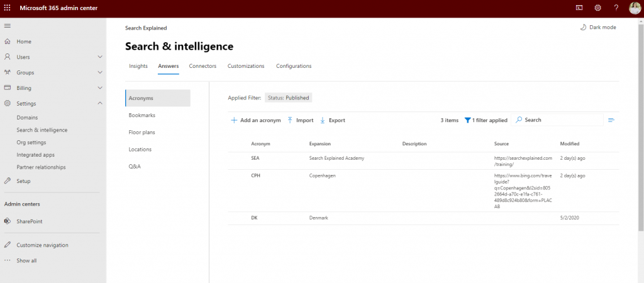Open Search & intelligence in sidebar
This screenshot has width=644, height=283.
coord(42,130)
